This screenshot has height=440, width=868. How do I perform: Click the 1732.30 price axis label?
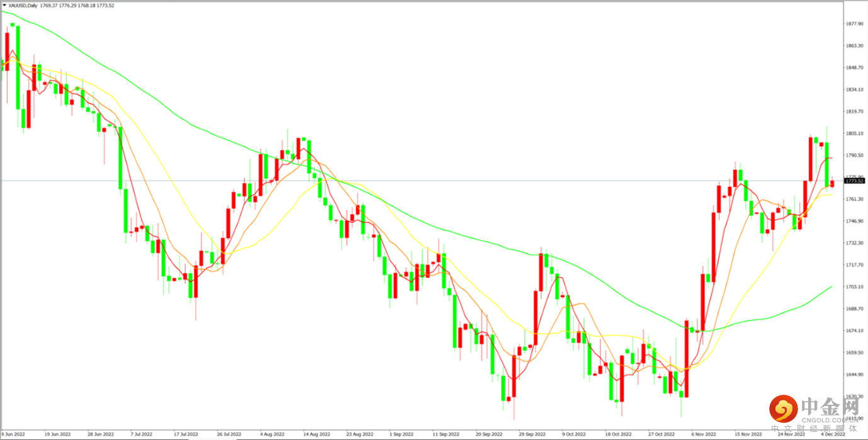(x=854, y=243)
